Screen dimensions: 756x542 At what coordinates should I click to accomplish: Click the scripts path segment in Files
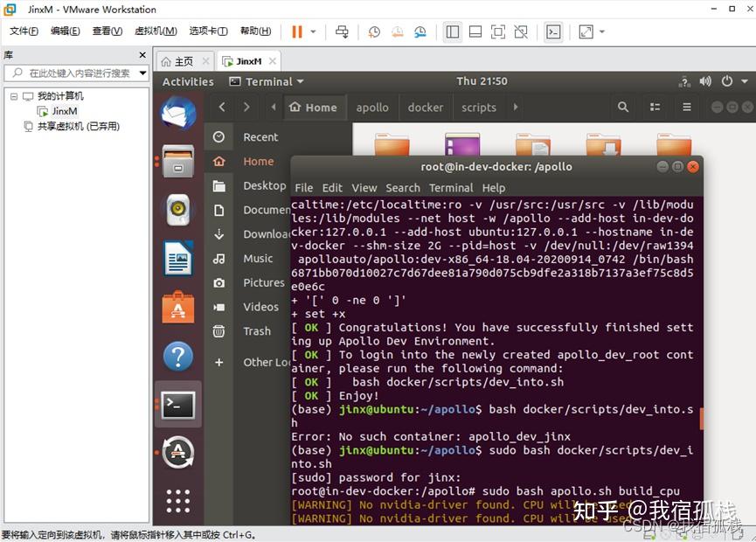[479, 108]
